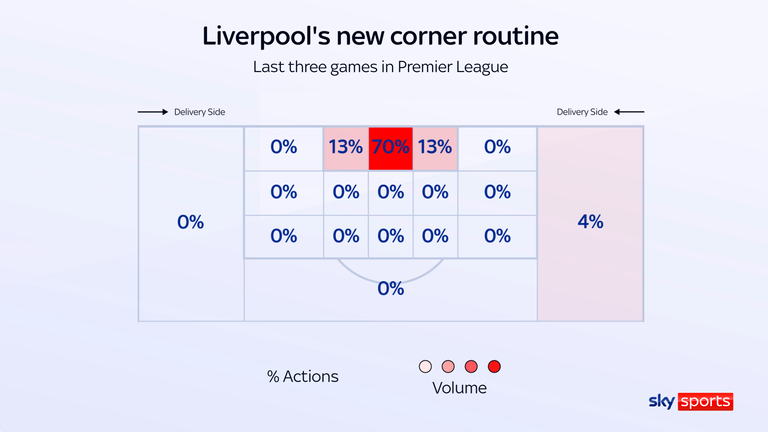Click the red 70% zone
The image size is (768, 432).
tap(390, 148)
